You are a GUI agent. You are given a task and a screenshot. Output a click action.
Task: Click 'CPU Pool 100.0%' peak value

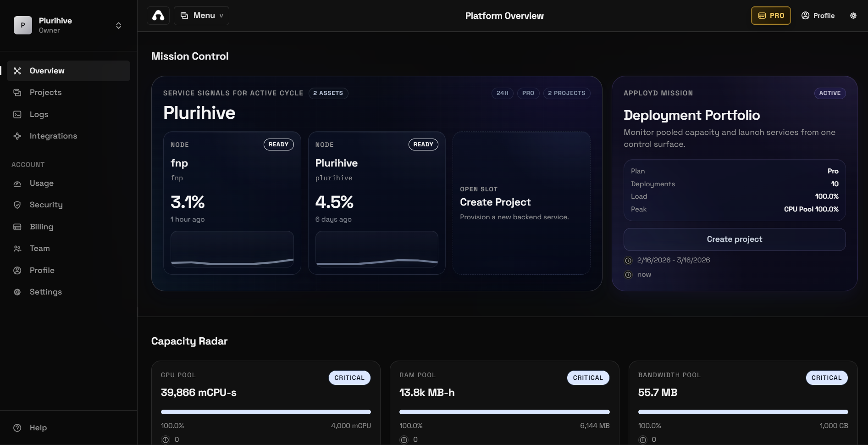tap(811, 209)
